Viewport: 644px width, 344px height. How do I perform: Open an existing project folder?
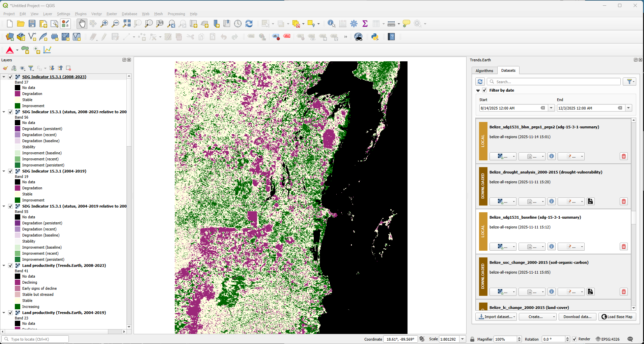coord(21,24)
